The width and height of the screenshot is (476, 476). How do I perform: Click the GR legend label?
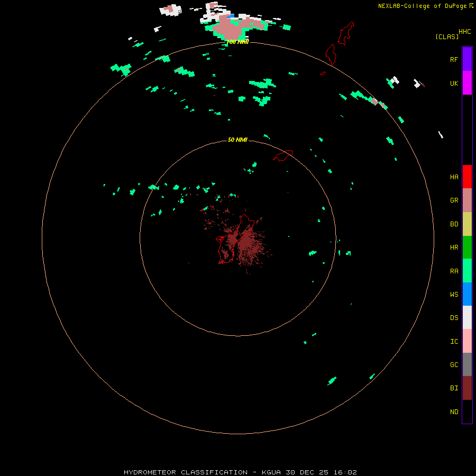(x=454, y=200)
